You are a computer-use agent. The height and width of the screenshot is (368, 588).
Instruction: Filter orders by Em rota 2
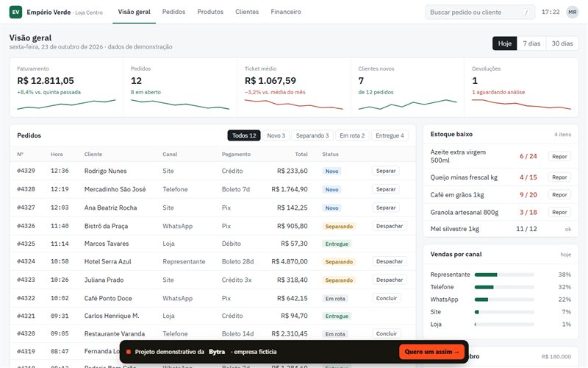point(352,135)
